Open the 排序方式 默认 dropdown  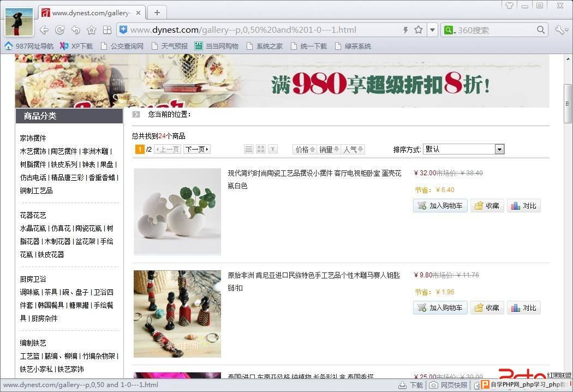pyautogui.click(x=463, y=149)
